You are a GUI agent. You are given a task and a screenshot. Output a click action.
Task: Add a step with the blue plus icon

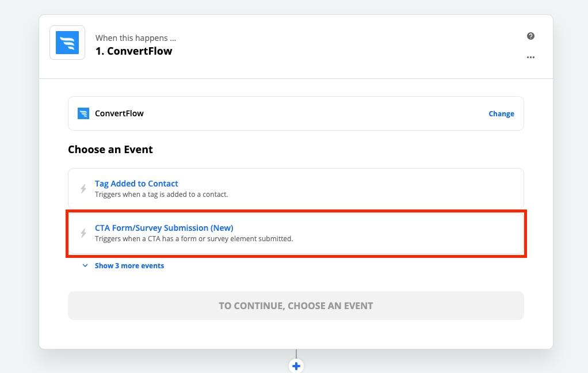296,366
